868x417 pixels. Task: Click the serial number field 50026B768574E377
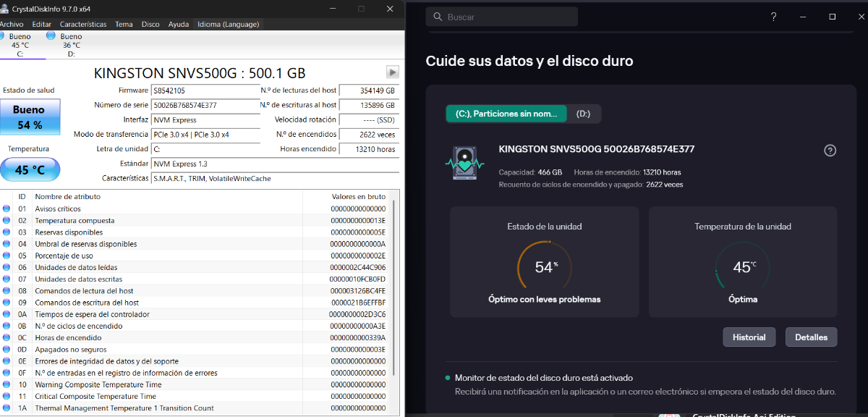204,105
